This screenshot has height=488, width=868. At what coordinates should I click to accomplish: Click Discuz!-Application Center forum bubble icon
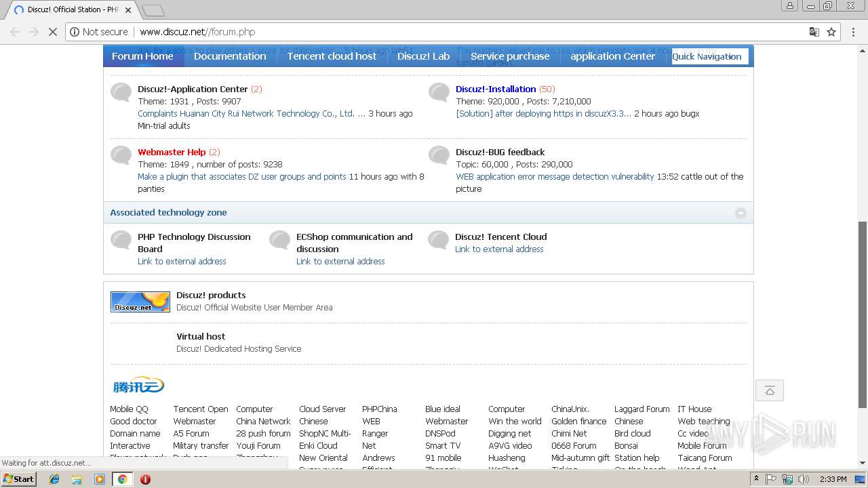click(121, 92)
